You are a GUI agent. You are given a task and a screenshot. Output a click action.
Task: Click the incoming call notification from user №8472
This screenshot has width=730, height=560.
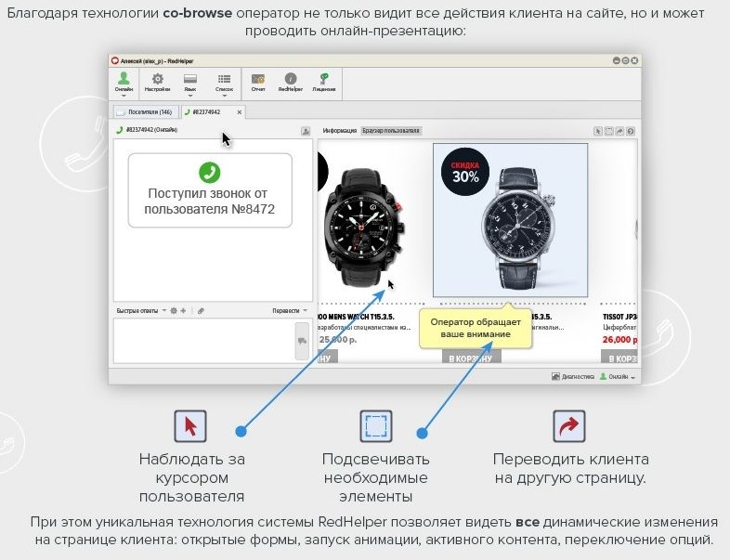pos(210,190)
